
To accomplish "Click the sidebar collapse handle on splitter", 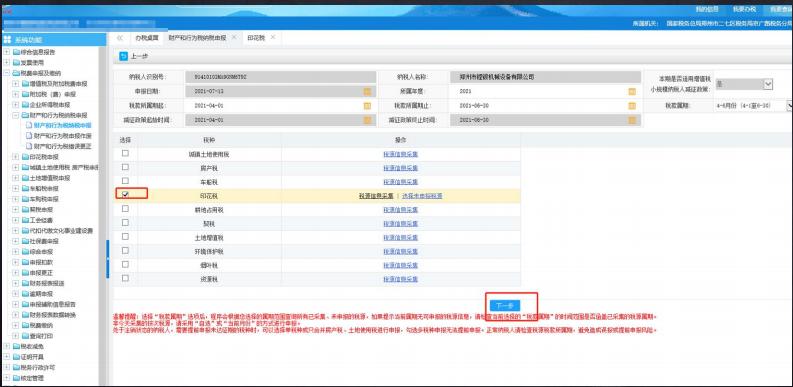I will (107, 259).
